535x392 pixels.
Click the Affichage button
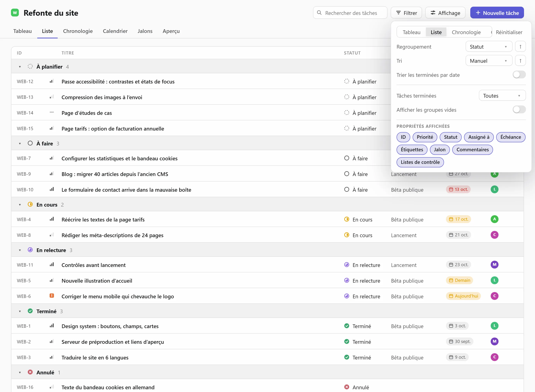pos(445,13)
